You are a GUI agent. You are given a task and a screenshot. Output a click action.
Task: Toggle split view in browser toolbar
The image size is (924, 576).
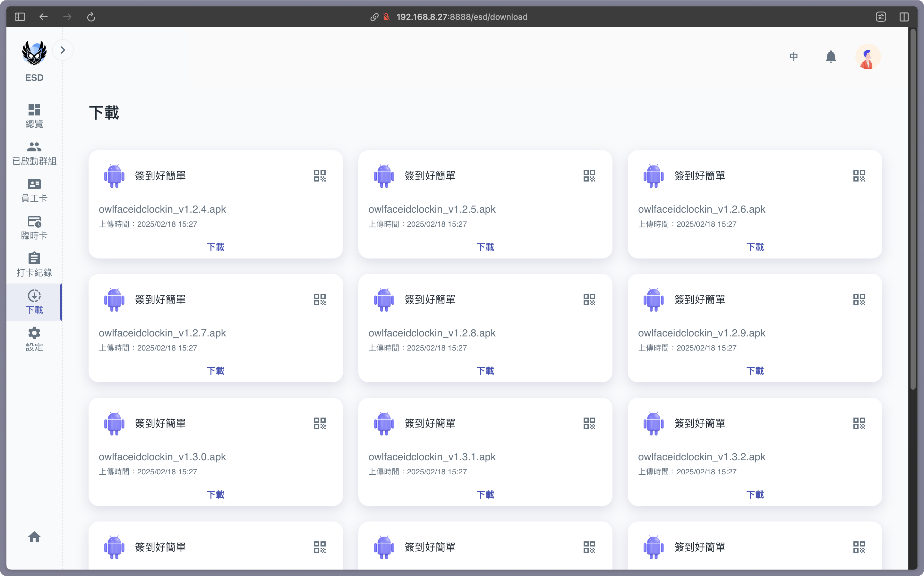coord(904,17)
